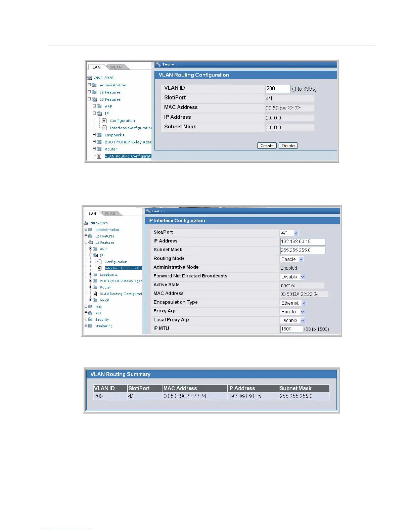The height and width of the screenshot is (532, 411).
Task: Open the Tool menu in upper screenshot
Action: [x=165, y=64]
